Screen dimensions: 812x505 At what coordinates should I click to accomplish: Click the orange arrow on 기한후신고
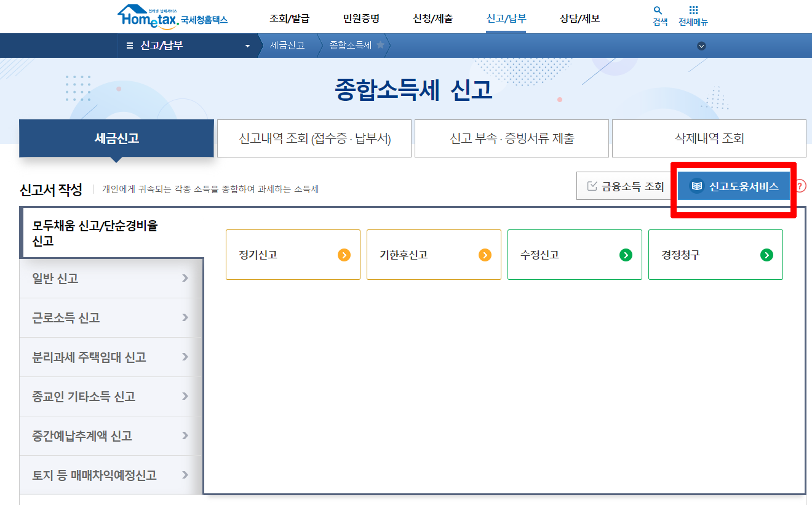(x=485, y=255)
